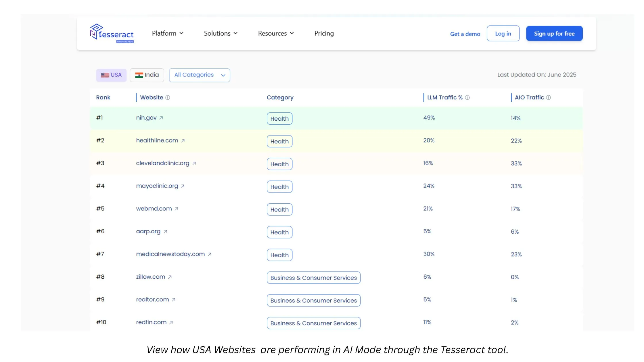Click the LLM Traffic % column header

pos(445,98)
